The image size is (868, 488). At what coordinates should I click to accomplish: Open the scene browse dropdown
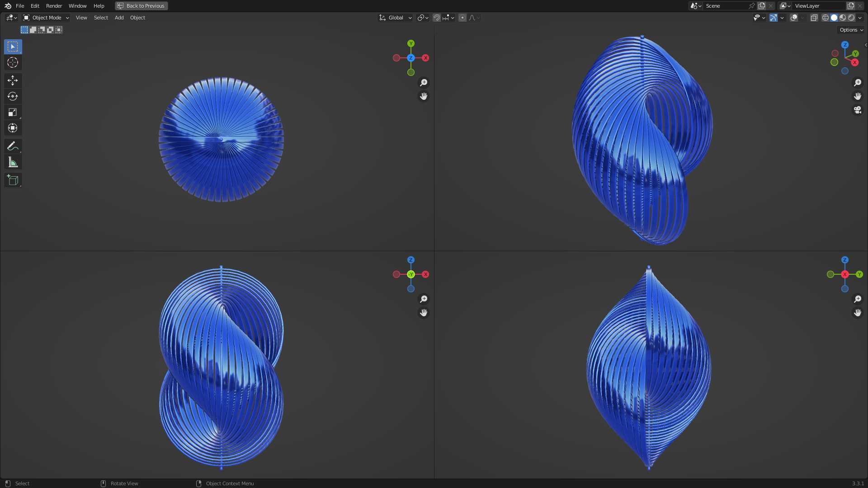coord(695,6)
